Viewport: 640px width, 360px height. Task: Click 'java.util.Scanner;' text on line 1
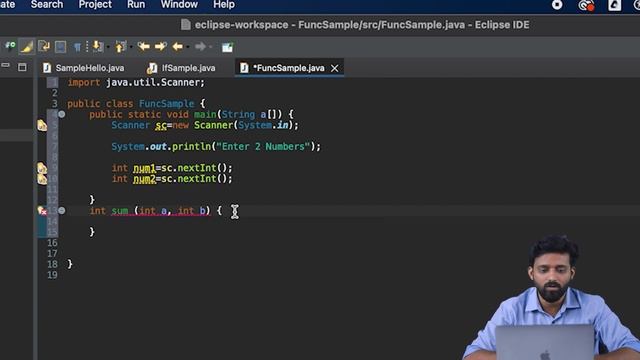[155, 82]
